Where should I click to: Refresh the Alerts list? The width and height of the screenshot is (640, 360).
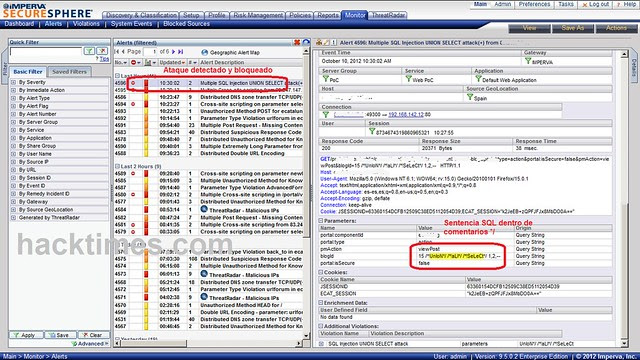[306, 42]
